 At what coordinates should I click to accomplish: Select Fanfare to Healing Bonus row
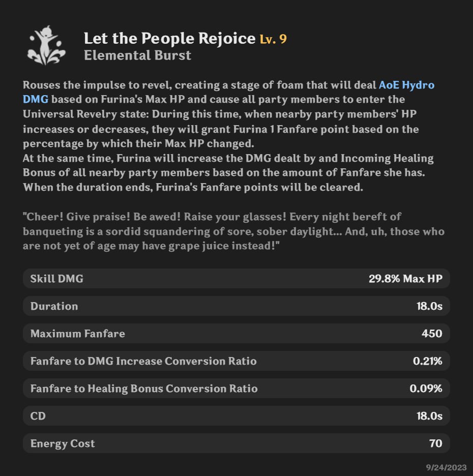236,389
